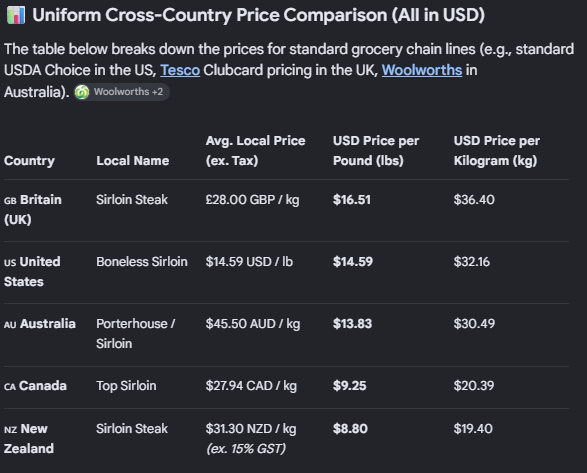The width and height of the screenshot is (587, 473).
Task: Click the bar chart emoji icon
Action: (16, 15)
